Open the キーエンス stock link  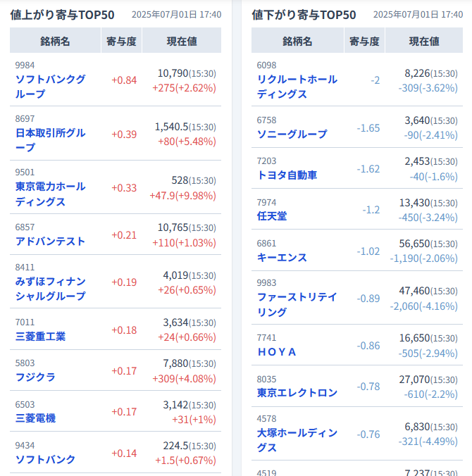point(282,257)
